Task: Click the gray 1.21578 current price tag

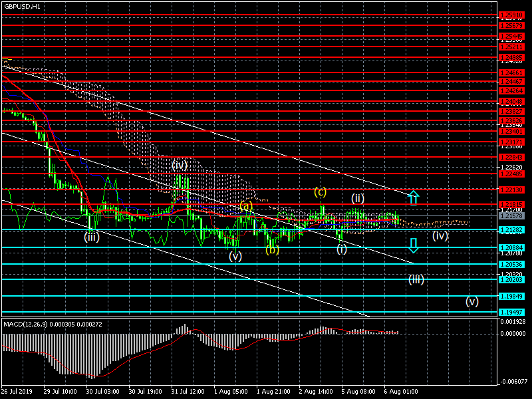Action: pyautogui.click(x=512, y=216)
